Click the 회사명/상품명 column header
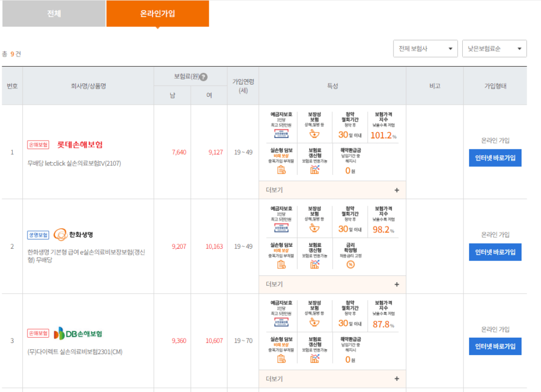The image size is (541, 392). [88, 86]
